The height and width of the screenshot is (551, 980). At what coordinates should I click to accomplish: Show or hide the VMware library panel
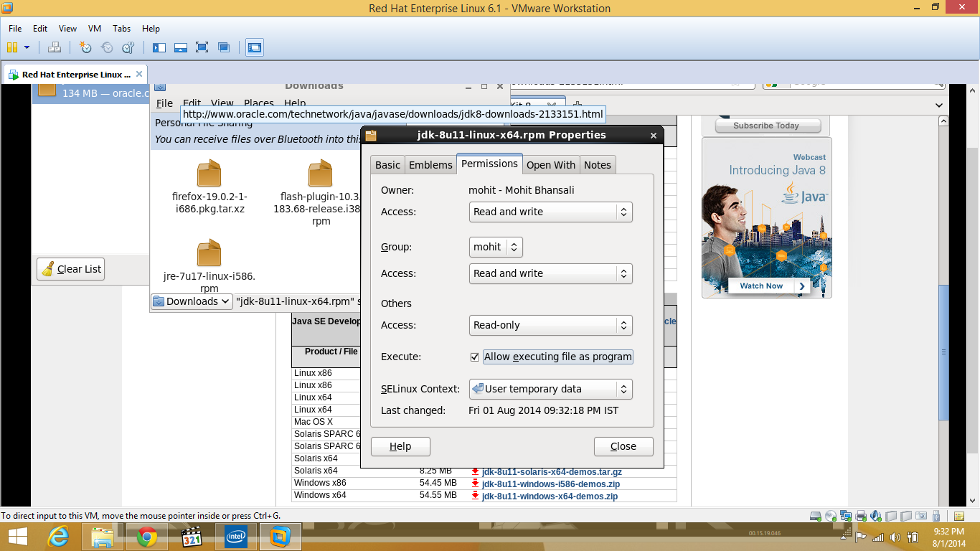point(159,47)
